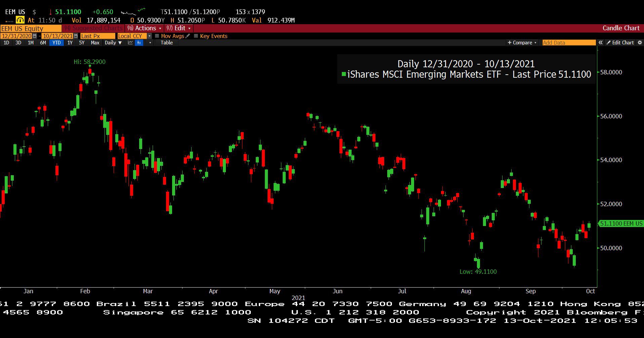Screen dimensions: 644x338
Task: Select the 6M time range
Action: pyautogui.click(x=43, y=43)
